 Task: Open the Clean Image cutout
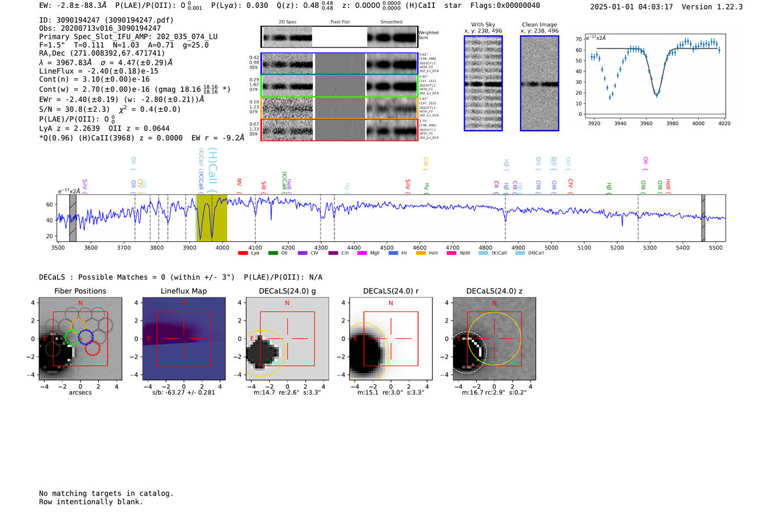pos(539,83)
